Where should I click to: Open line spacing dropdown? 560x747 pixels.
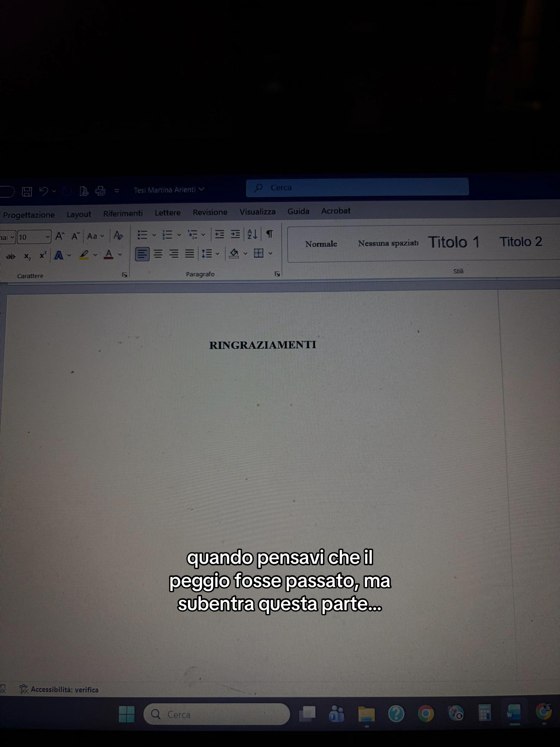pos(217,253)
